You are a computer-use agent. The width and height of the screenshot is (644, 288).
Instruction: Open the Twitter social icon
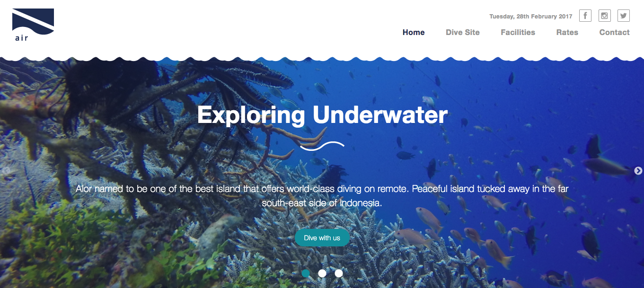pyautogui.click(x=624, y=16)
